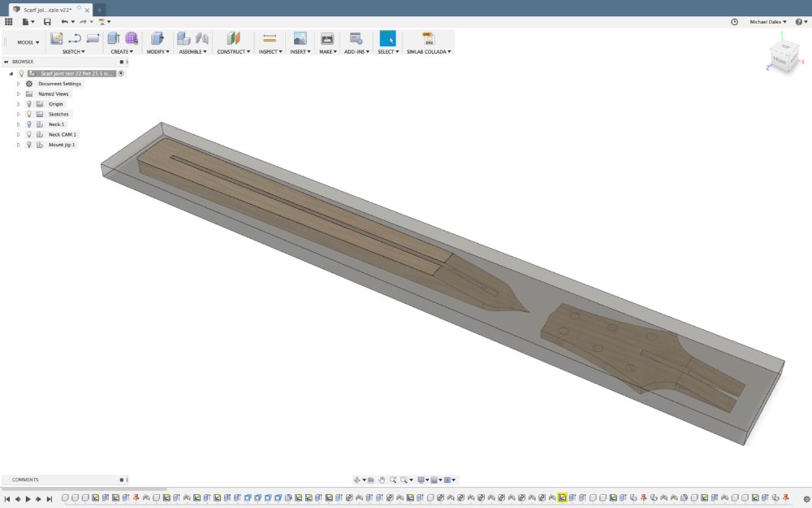Click the Extrude icon under Create
The image size is (812, 508).
click(x=114, y=38)
